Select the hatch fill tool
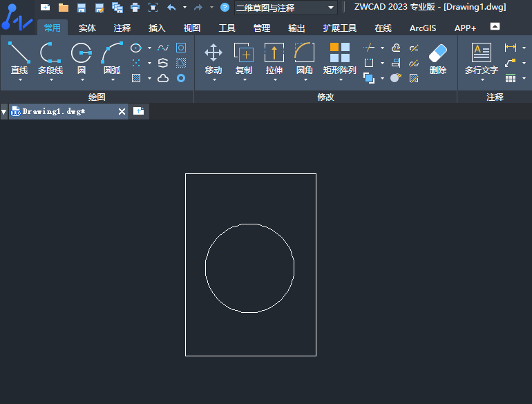Viewport: 532px width, 404px height. click(136, 78)
